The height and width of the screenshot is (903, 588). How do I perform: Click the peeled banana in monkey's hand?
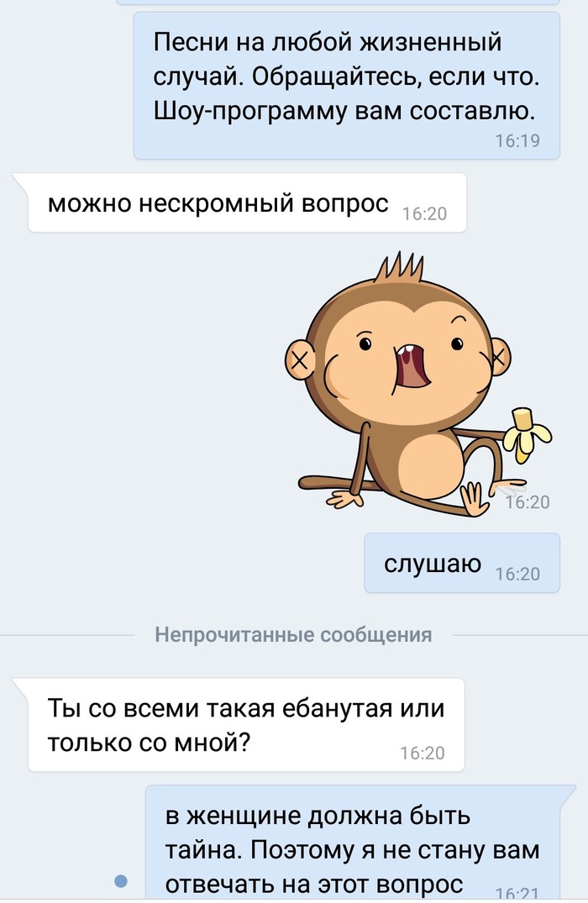[527, 434]
